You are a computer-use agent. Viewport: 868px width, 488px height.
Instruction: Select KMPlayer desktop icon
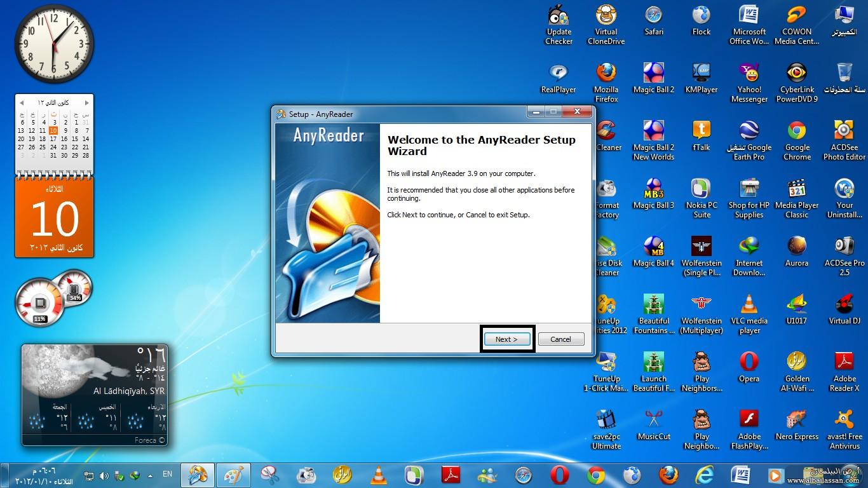[702, 79]
